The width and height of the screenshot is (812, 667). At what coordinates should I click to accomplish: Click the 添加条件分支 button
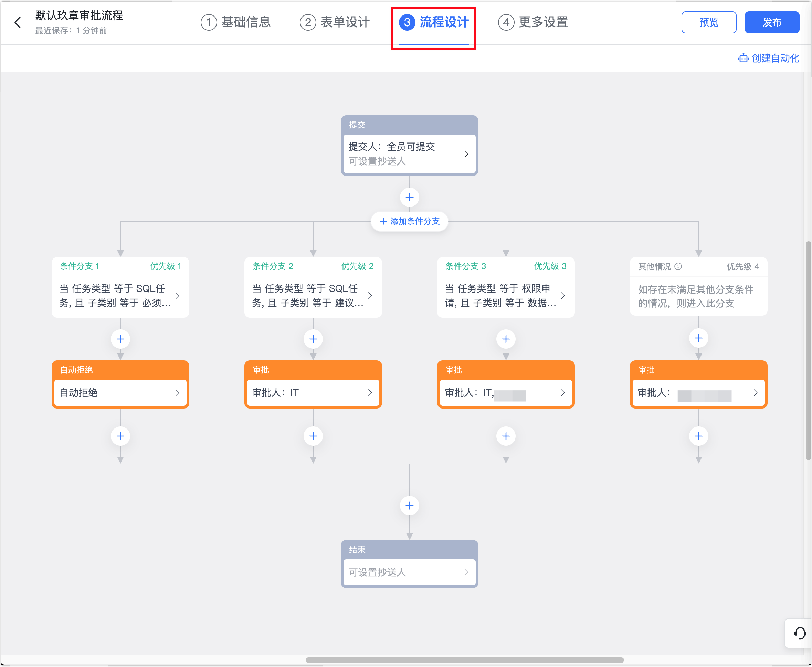[x=409, y=221]
